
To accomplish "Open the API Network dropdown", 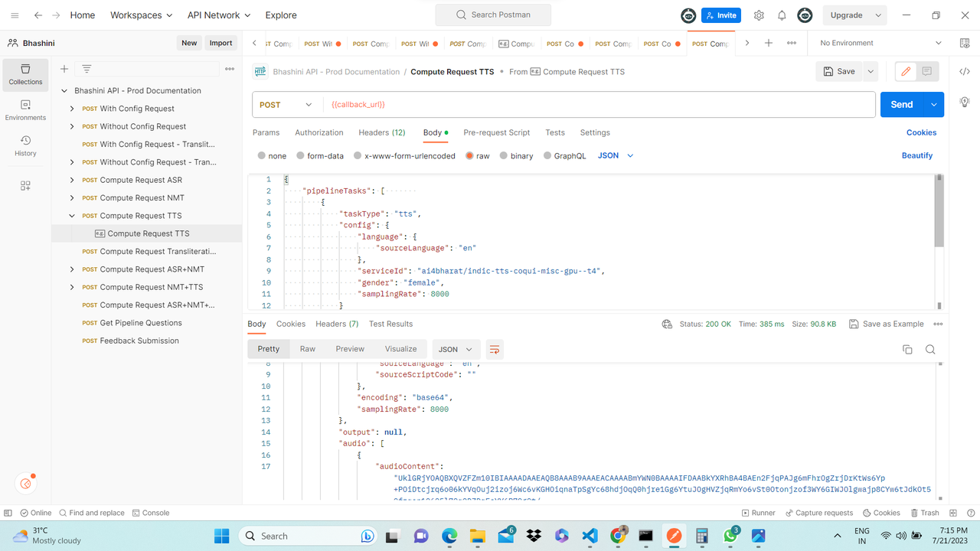I will coord(219,15).
